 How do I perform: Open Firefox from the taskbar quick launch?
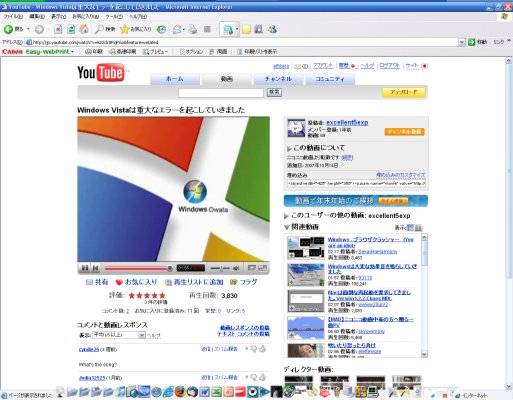point(180,392)
